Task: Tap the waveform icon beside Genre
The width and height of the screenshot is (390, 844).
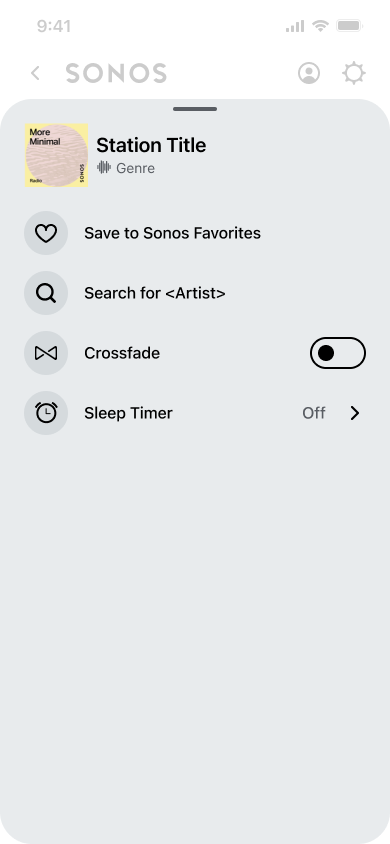Action: 104,167
